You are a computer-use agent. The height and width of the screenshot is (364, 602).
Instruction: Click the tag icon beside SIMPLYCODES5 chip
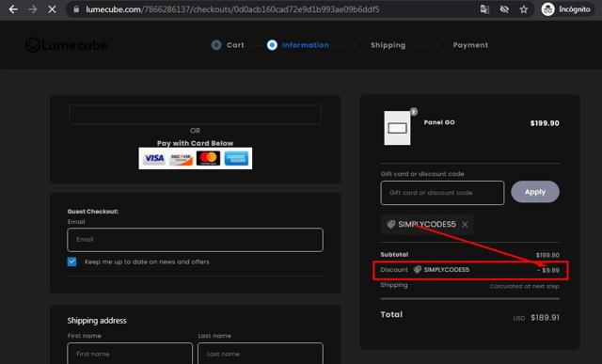click(391, 224)
